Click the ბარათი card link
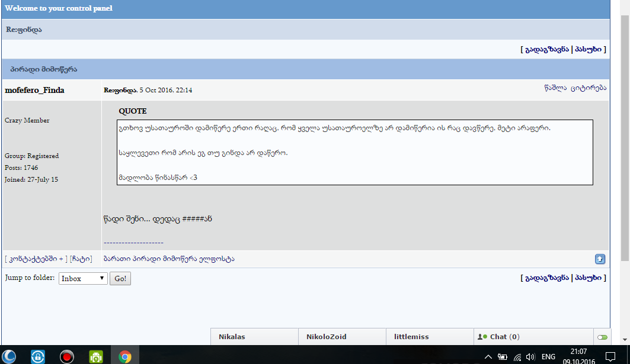 (117, 259)
